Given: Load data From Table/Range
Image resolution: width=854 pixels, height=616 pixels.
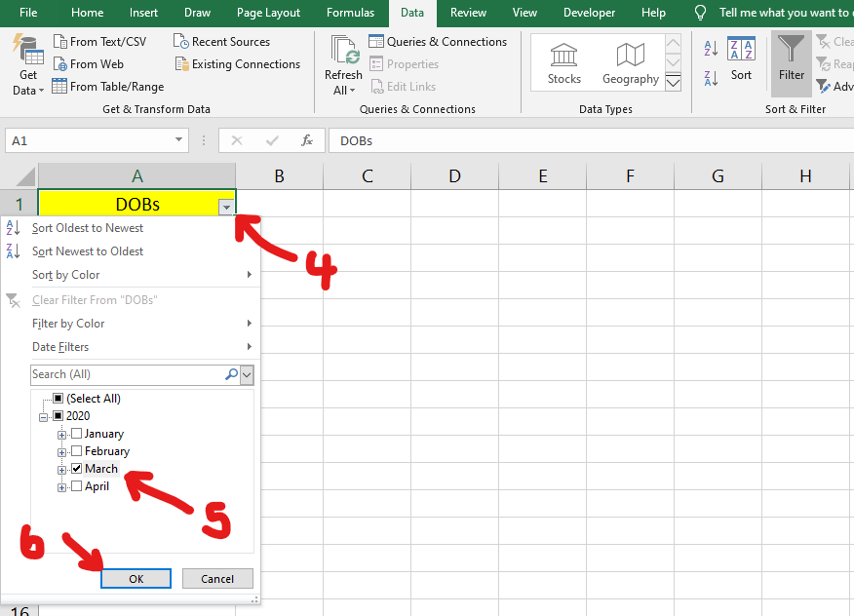Looking at the screenshot, I should tap(108, 87).
